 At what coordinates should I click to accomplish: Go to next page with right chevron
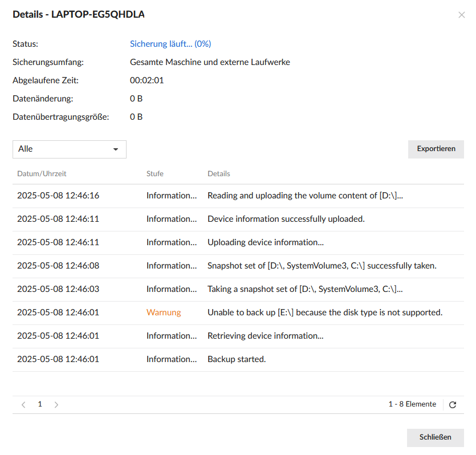56,405
